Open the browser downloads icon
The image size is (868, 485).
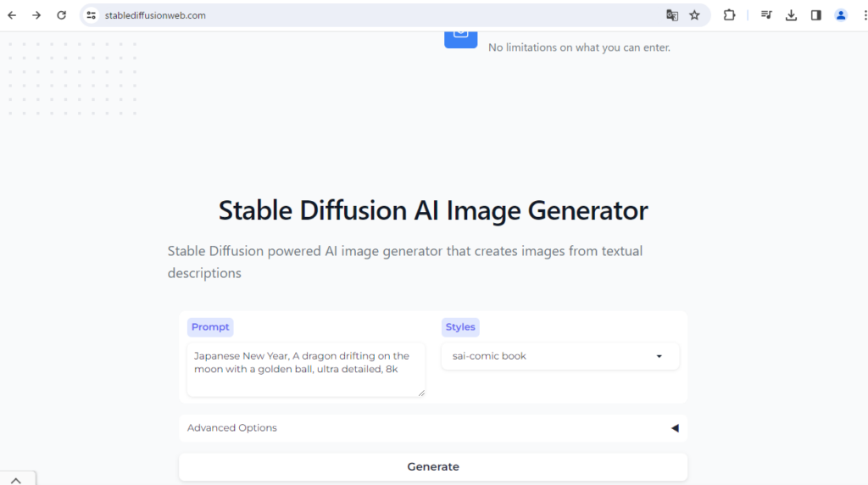[791, 15]
